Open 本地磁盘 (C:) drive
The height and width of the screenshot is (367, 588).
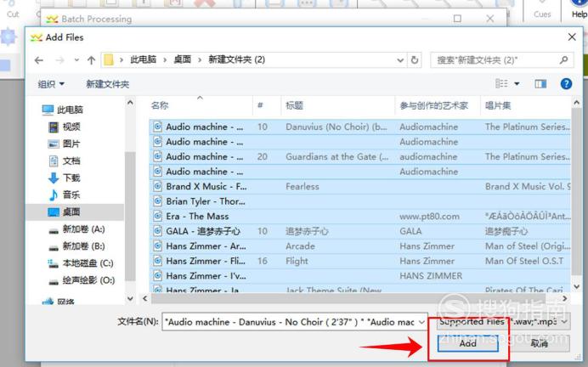tap(81, 263)
